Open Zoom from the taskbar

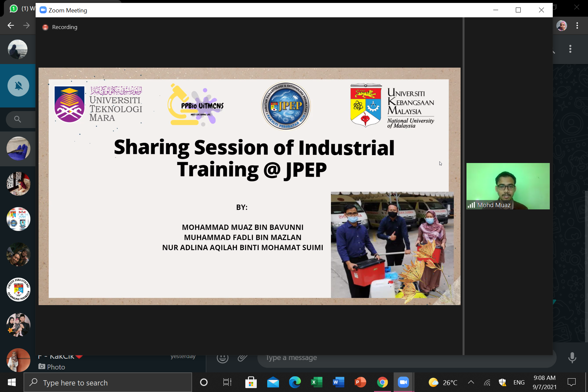click(x=403, y=382)
